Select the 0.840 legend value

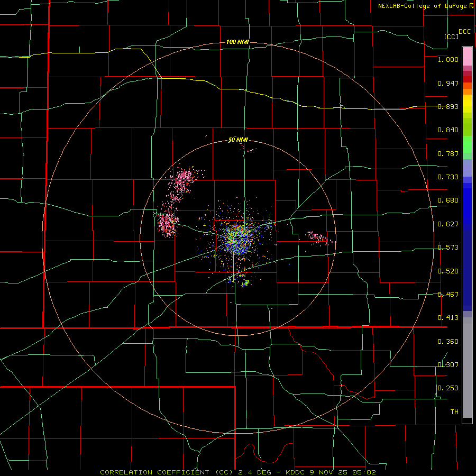click(448, 130)
